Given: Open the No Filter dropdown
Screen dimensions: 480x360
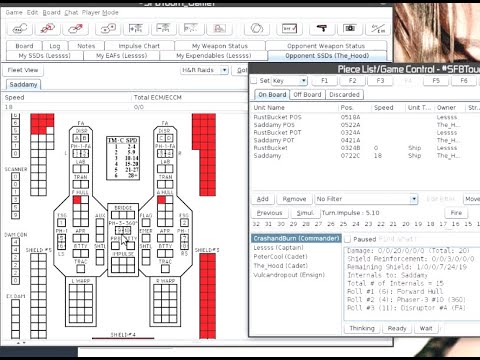Looking at the screenshot, I should 366,199.
